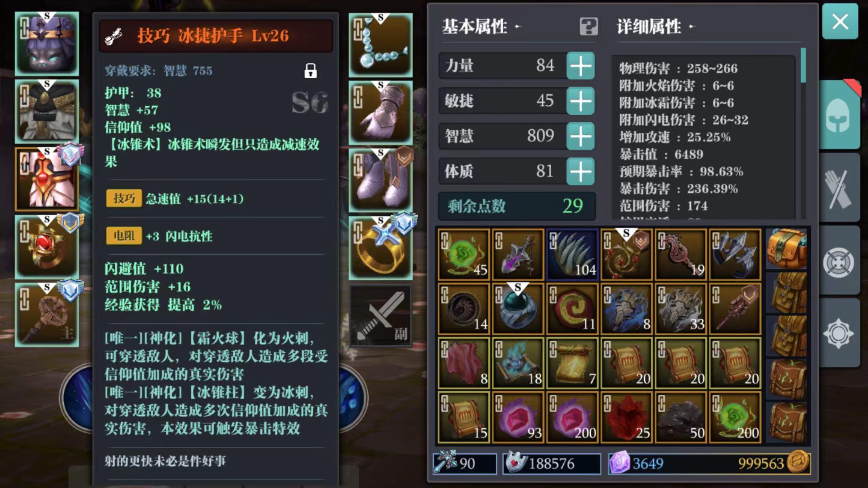
Task: Add a point to 力量 stat
Action: pyautogui.click(x=580, y=66)
